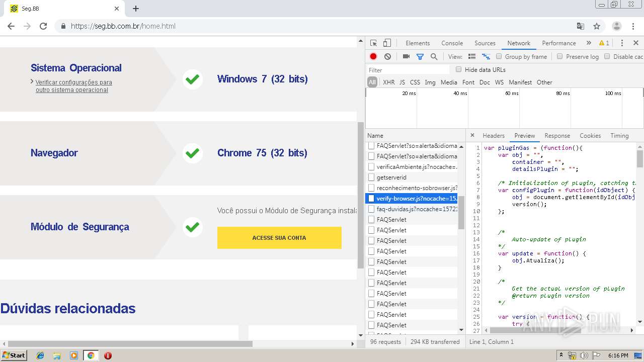Stop recording network log with the red button
The width and height of the screenshot is (644, 362).
(x=373, y=57)
